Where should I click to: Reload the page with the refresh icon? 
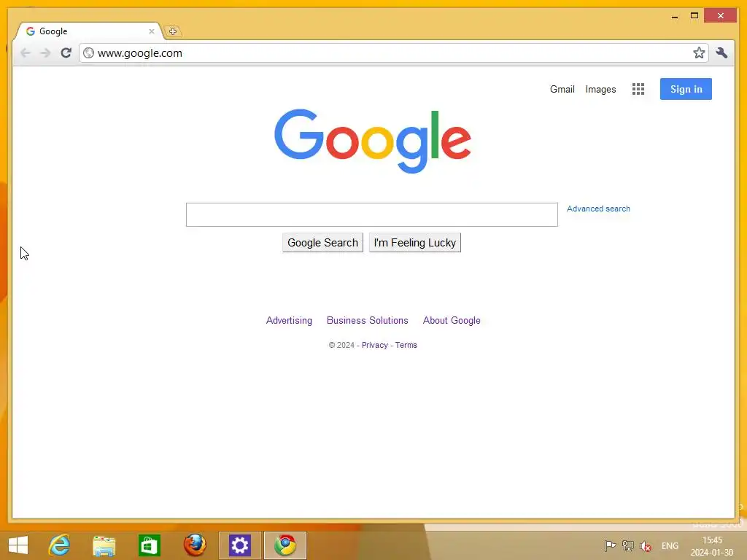(66, 52)
